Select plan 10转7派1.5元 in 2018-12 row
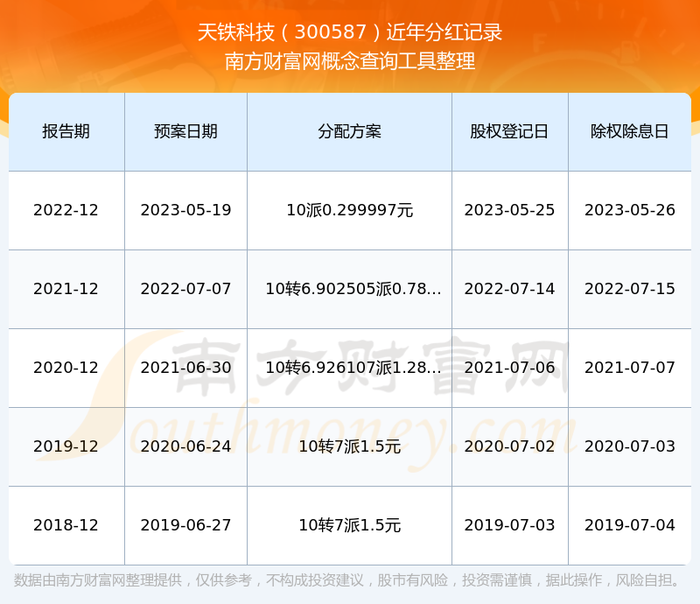Image resolution: width=700 pixels, height=604 pixels. point(349,525)
